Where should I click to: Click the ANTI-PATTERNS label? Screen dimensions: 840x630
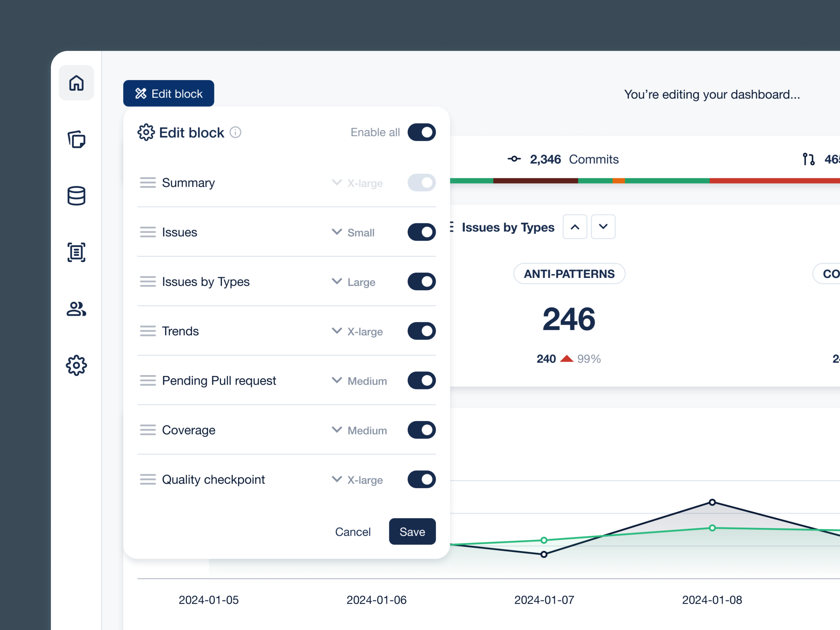coord(569,273)
